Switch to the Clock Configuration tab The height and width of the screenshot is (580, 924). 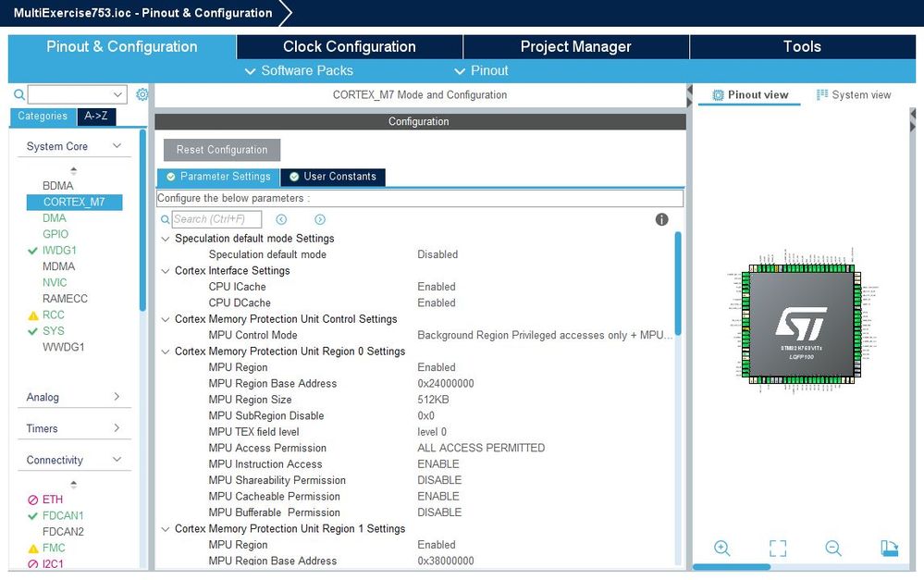pyautogui.click(x=350, y=46)
